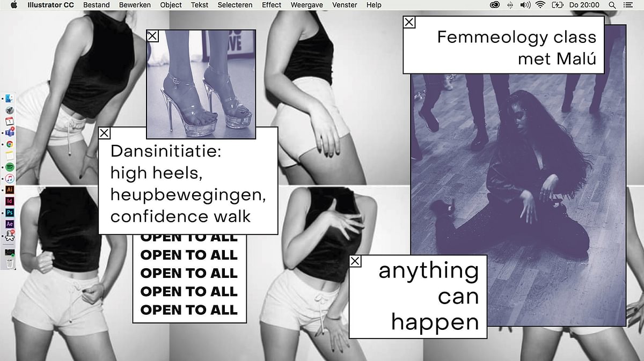Click the Creative Cloud menu bar icon
The height and width of the screenshot is (361, 644).
pos(495,5)
